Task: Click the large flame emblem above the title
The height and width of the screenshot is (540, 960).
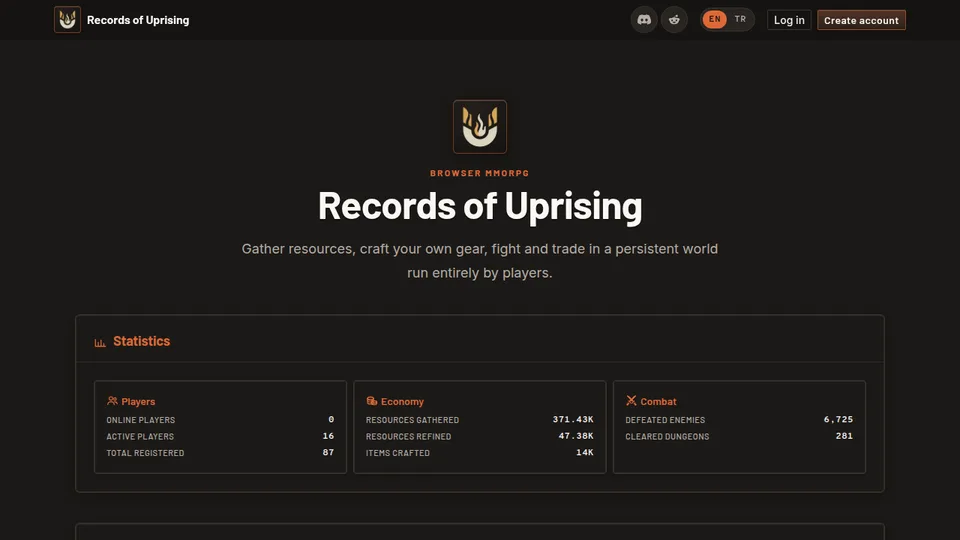Action: [480, 127]
